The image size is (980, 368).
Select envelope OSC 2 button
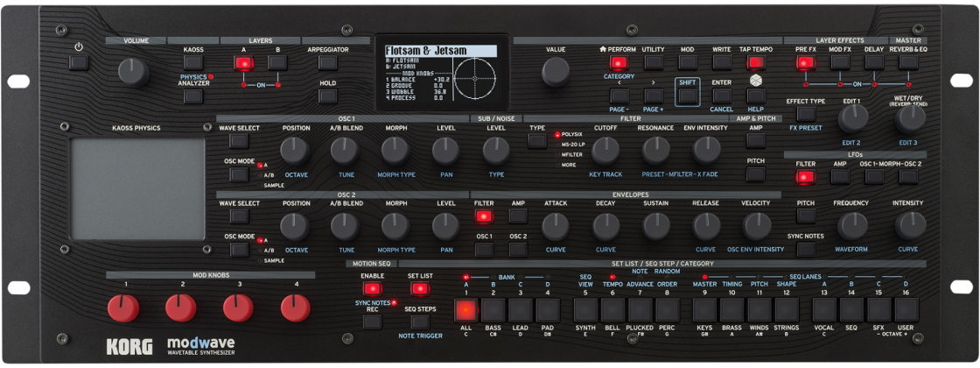[x=518, y=250]
